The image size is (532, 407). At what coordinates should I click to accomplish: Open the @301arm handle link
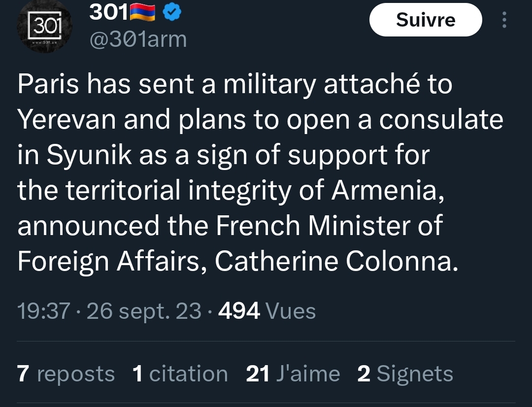137,39
